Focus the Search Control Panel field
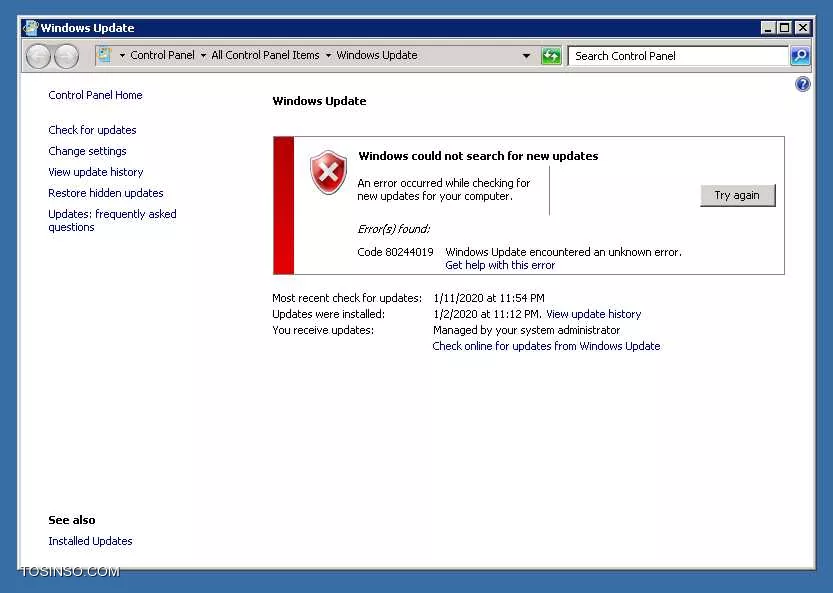The image size is (833, 593). 678,56
